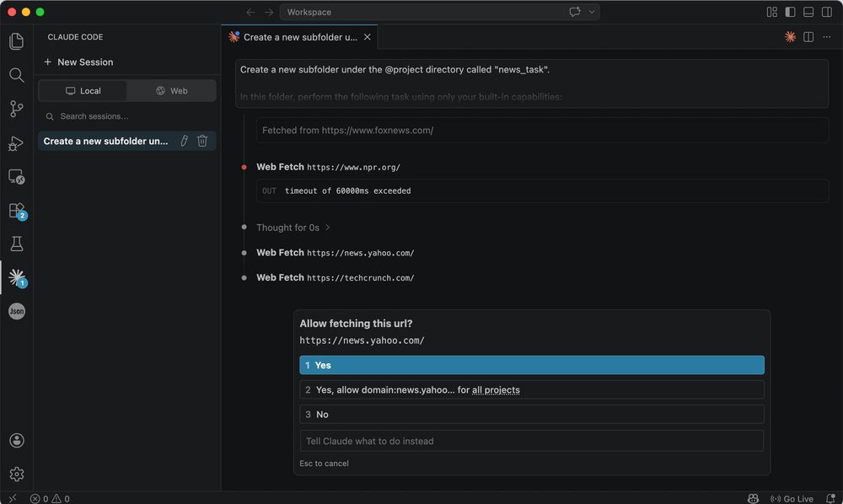Image resolution: width=843 pixels, height=504 pixels.
Task: Click the 'Tell Claude what to do instead' field
Action: click(x=531, y=441)
